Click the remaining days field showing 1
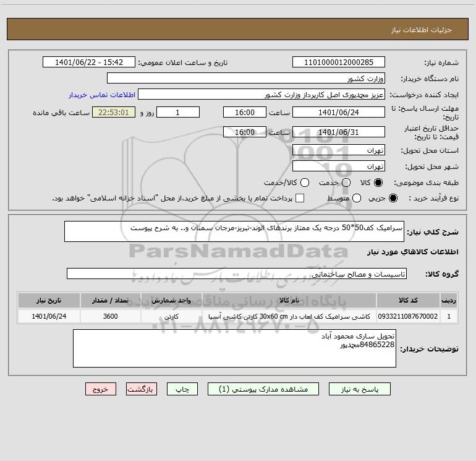The image size is (476, 461). click(x=178, y=112)
